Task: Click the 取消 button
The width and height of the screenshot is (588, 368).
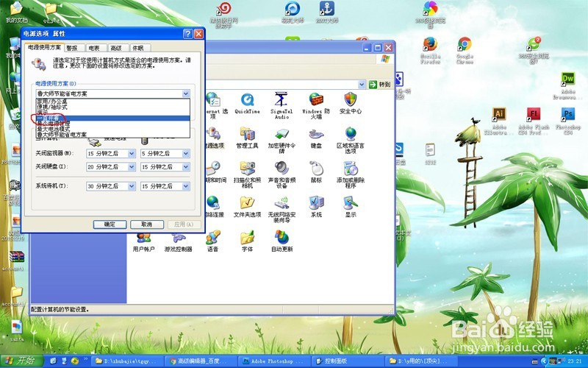Action: (x=146, y=224)
